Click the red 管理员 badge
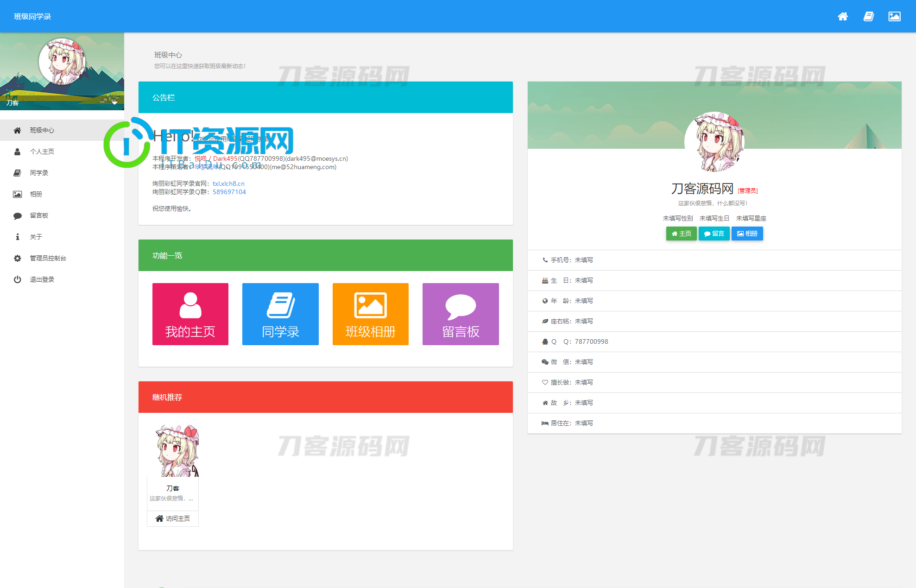The width and height of the screenshot is (916, 588). pos(748,190)
